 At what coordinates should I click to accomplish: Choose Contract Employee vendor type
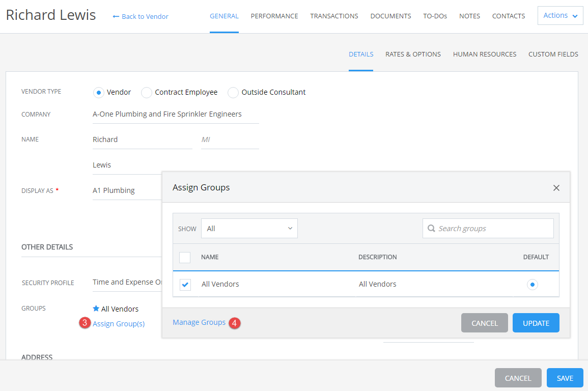point(147,93)
